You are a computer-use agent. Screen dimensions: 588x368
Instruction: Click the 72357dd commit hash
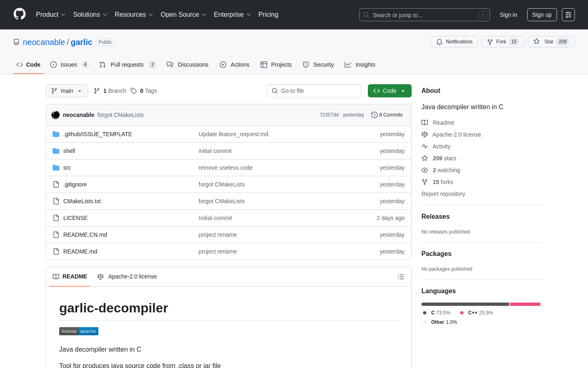[329, 115]
